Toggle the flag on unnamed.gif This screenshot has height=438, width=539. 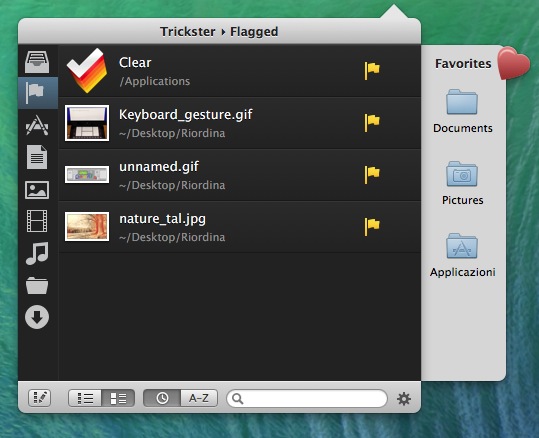coord(372,175)
